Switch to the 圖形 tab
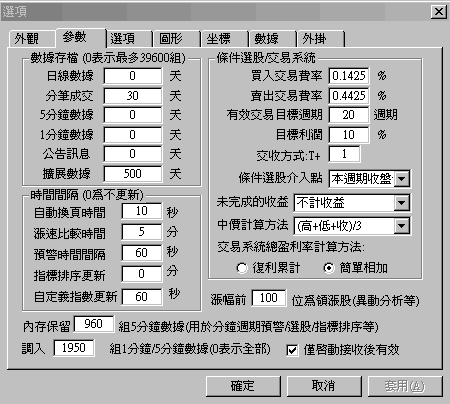This screenshot has width=450, height=404. click(x=176, y=39)
